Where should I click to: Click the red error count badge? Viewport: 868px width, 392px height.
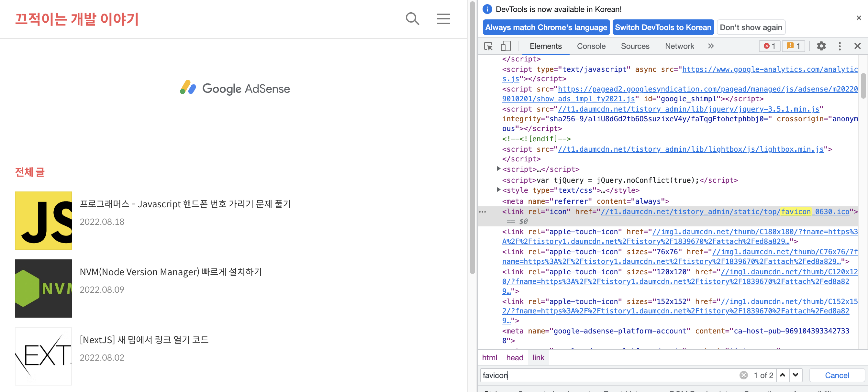pos(769,46)
